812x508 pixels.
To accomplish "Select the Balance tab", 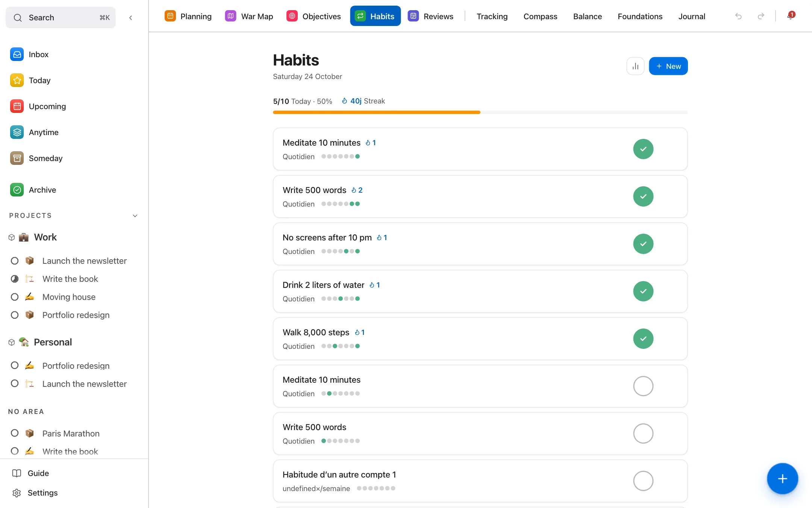I will (x=588, y=16).
